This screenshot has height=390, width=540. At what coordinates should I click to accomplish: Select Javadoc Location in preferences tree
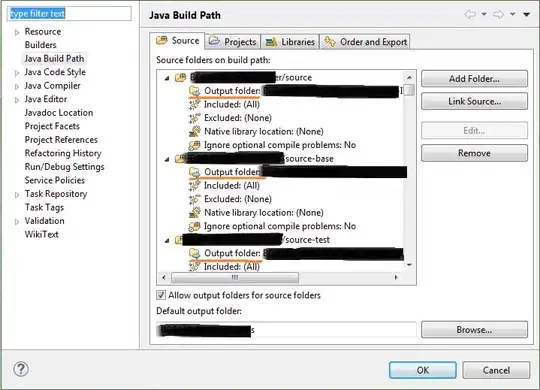[x=59, y=113]
